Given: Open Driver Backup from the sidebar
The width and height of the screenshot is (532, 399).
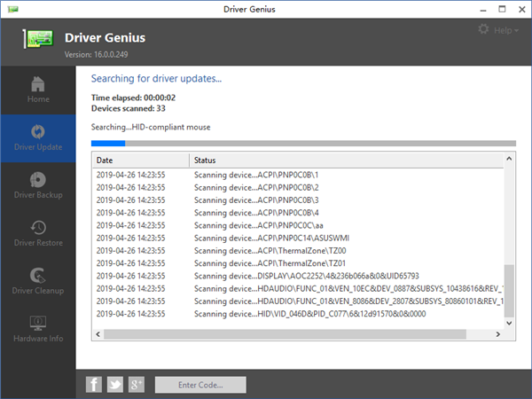Looking at the screenshot, I should pos(38,183).
